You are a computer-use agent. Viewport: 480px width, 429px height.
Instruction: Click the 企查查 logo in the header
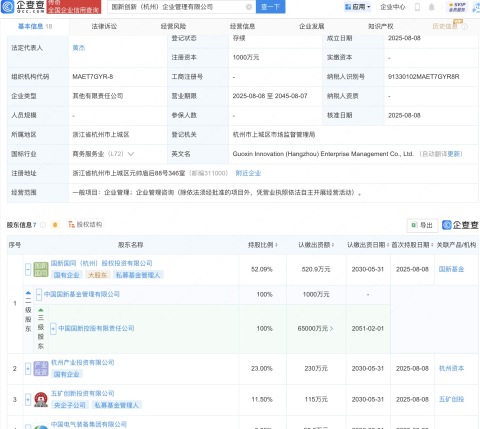23,6
